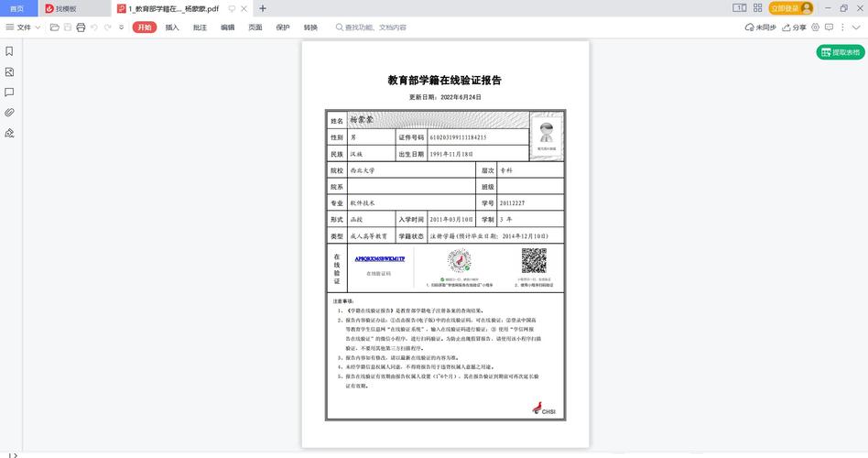Click the 更新日期 2022年6月24日 line
This screenshot has height=458, width=868.
click(x=445, y=97)
